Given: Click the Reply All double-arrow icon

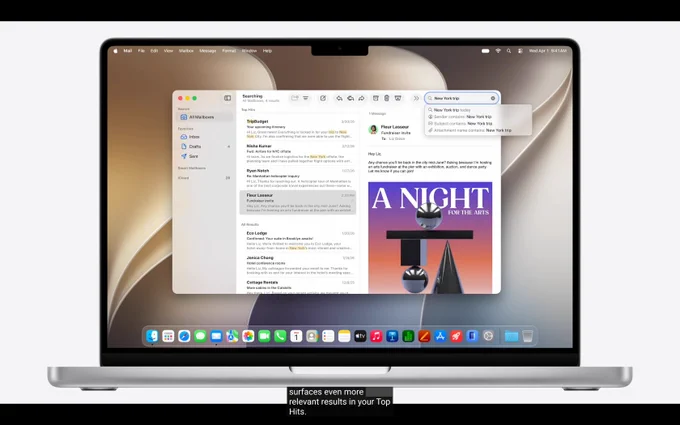Looking at the screenshot, I should click(x=350, y=98).
